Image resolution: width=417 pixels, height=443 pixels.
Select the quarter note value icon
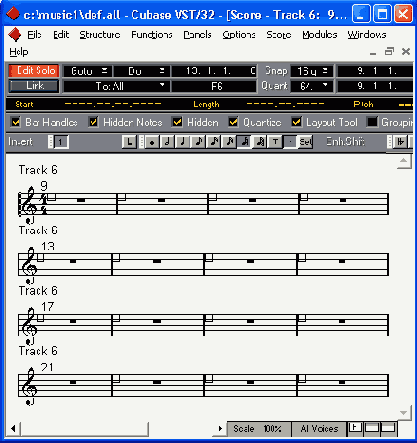click(182, 142)
